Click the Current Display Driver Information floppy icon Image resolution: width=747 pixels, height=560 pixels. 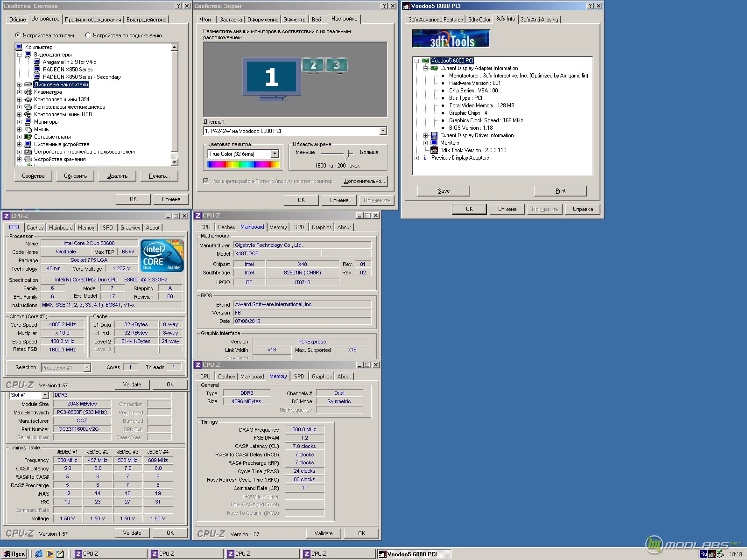coord(434,135)
